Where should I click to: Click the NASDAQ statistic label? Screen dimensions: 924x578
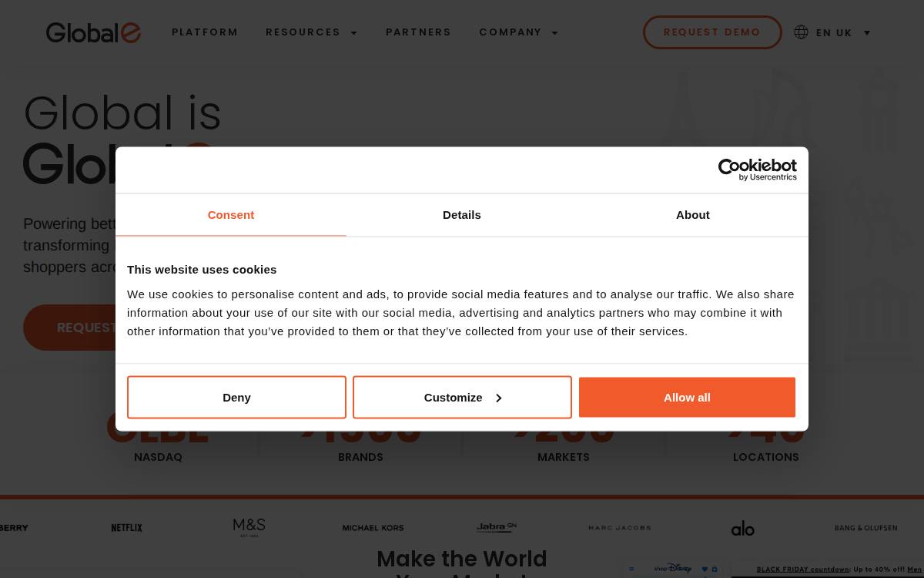pos(159,457)
